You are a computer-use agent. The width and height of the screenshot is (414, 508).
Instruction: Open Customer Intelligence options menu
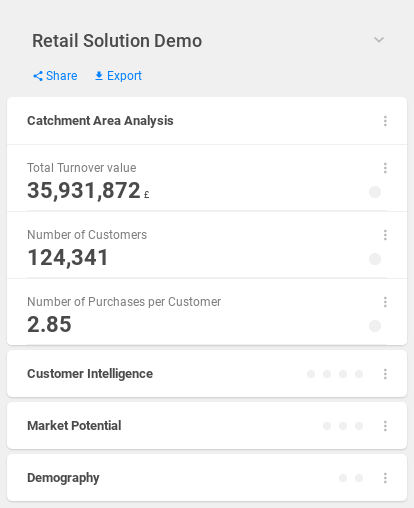click(x=385, y=374)
